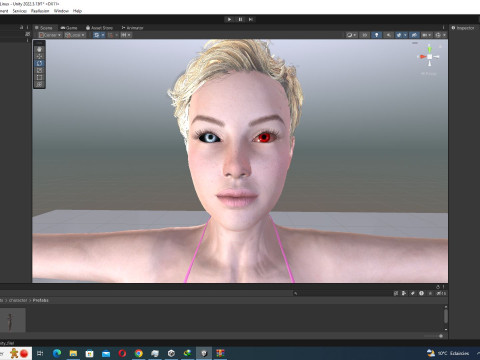Image resolution: width=480 pixels, height=360 pixels.
Task: Click the red X axis on orientation gizmo
Action: click(423, 57)
